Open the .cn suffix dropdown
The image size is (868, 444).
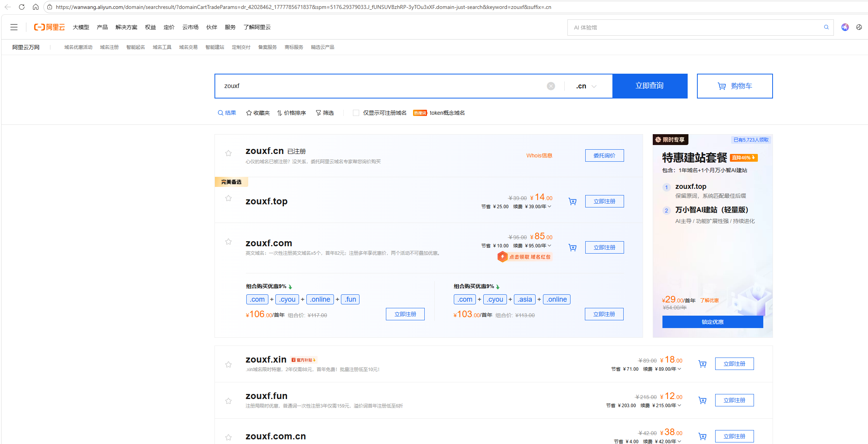586,86
